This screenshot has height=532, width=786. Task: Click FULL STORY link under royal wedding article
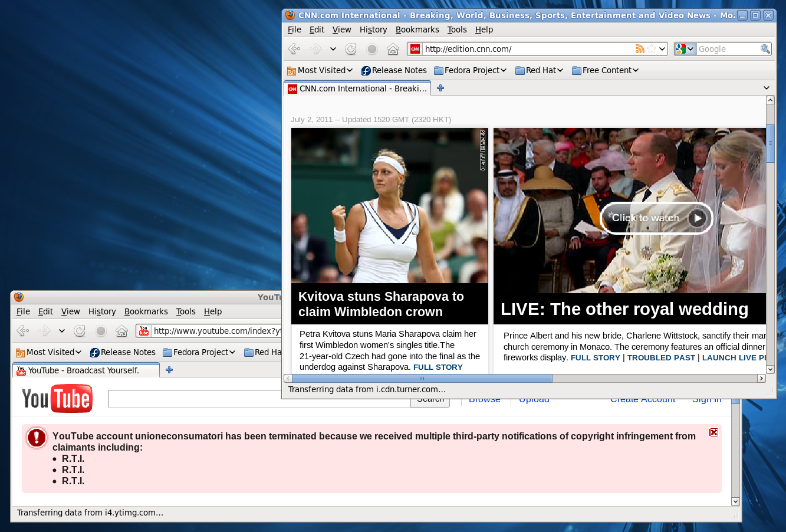596,357
